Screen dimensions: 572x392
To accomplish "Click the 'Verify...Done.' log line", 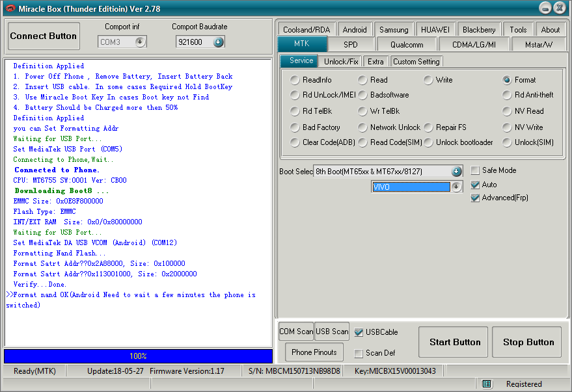I will pos(40,285).
